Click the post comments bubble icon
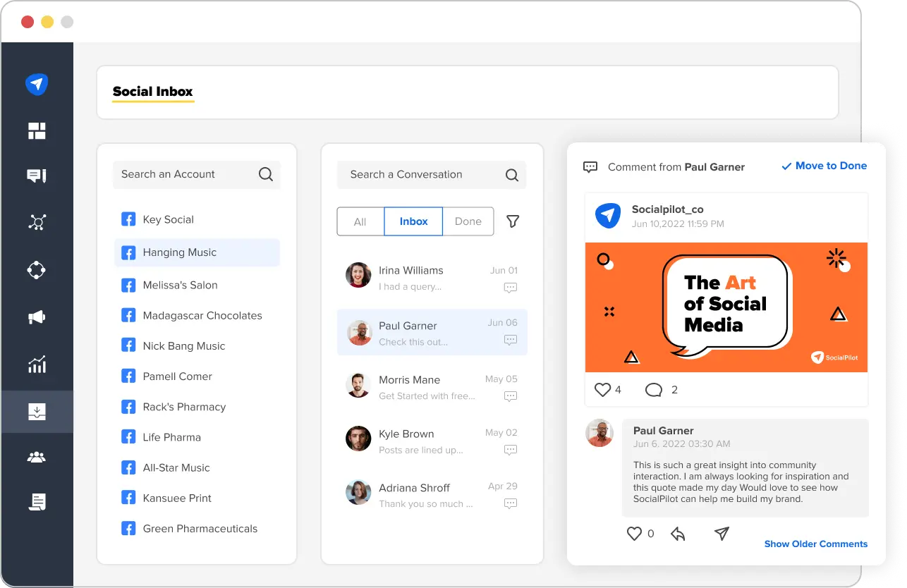The height and width of the screenshot is (588, 907). coord(654,390)
